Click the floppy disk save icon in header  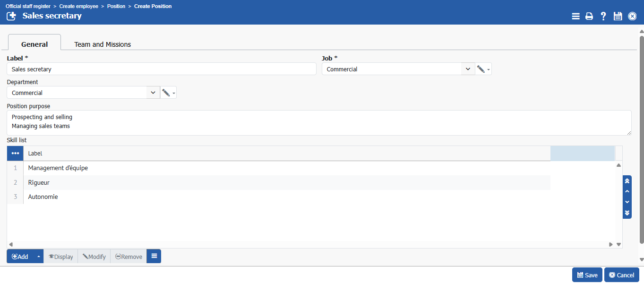(x=618, y=17)
